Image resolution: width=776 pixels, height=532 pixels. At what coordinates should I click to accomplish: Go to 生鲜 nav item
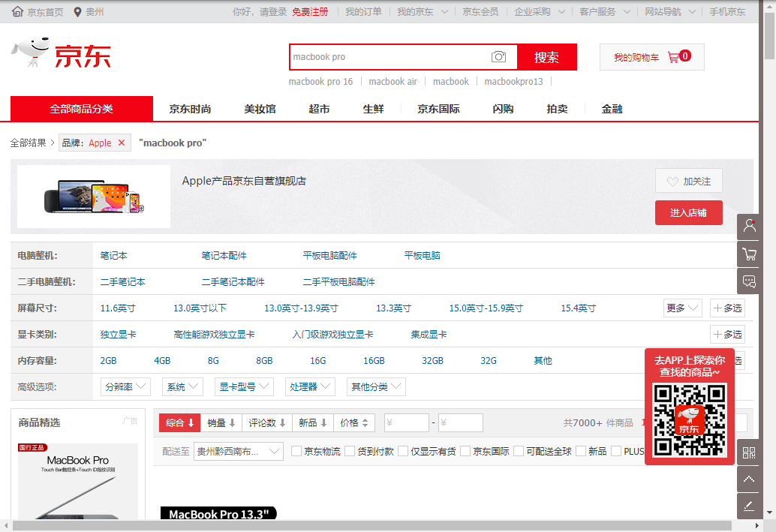coord(373,110)
